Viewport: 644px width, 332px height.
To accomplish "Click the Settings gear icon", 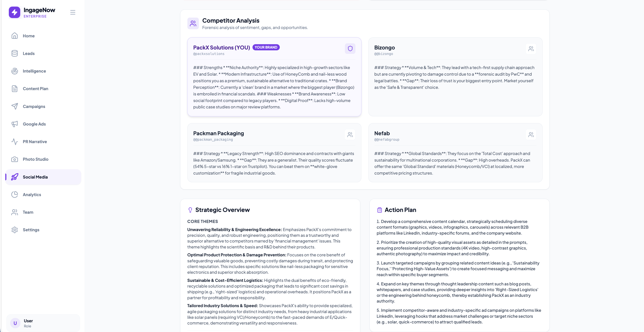I will [15, 230].
